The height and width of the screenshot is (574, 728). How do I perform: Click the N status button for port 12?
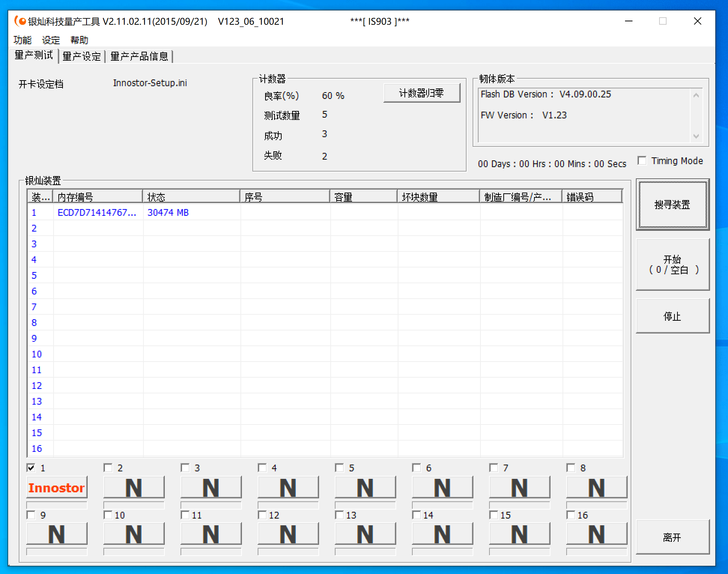coord(288,534)
